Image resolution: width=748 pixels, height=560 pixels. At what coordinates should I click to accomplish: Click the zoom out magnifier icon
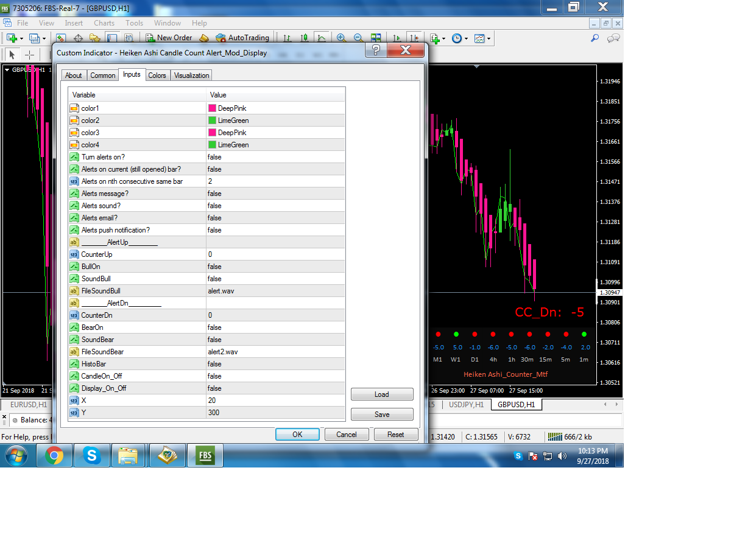(358, 38)
